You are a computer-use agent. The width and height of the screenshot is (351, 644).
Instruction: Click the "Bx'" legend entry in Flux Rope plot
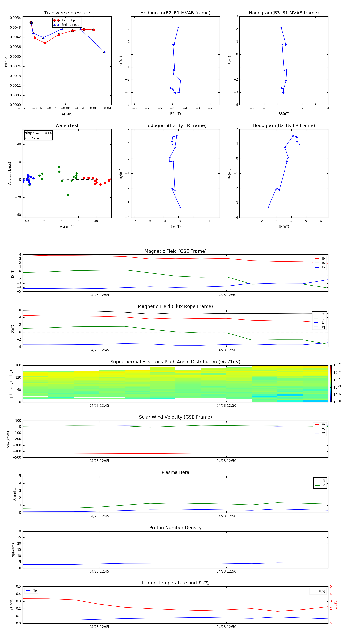320,314
